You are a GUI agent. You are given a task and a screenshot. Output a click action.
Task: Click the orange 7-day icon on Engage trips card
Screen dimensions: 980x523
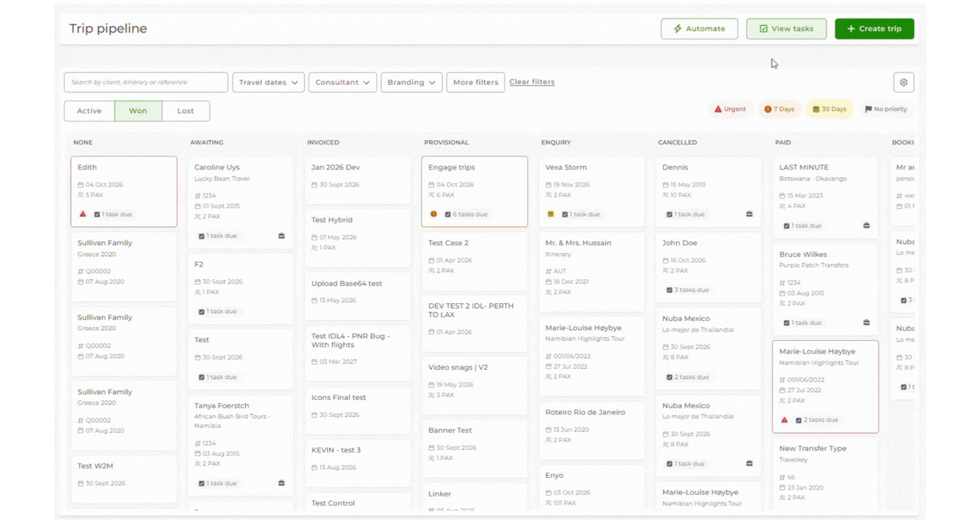pos(434,214)
